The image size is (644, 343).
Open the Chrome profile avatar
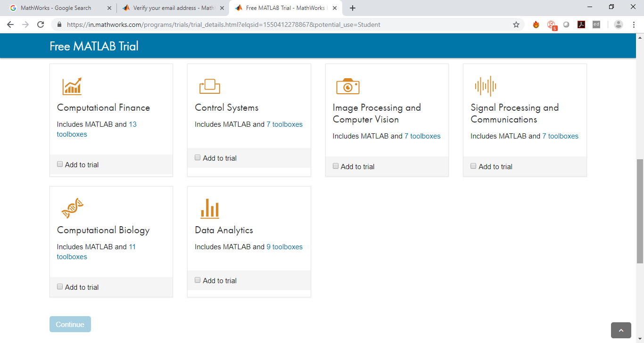(619, 24)
